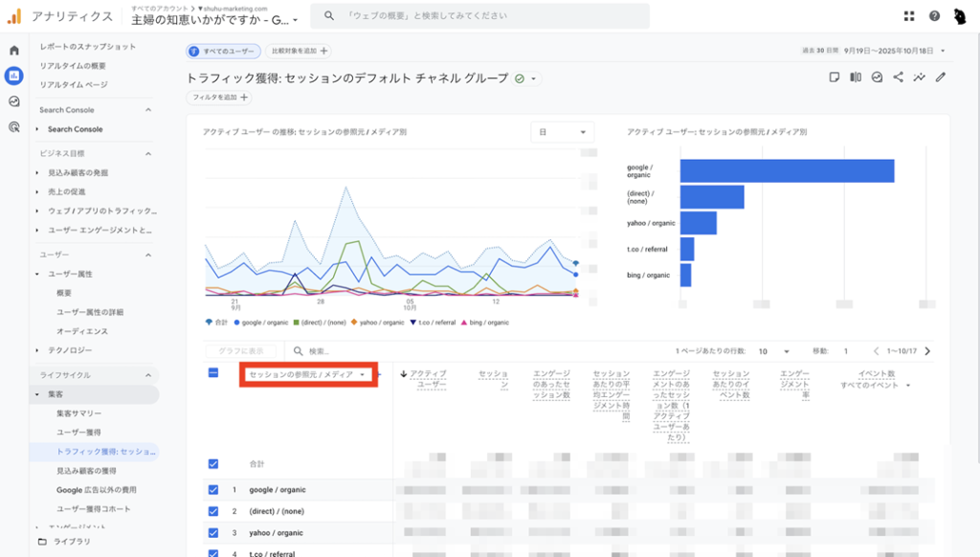Open the Google apps grid icon
The image size is (980, 557).
(909, 16)
